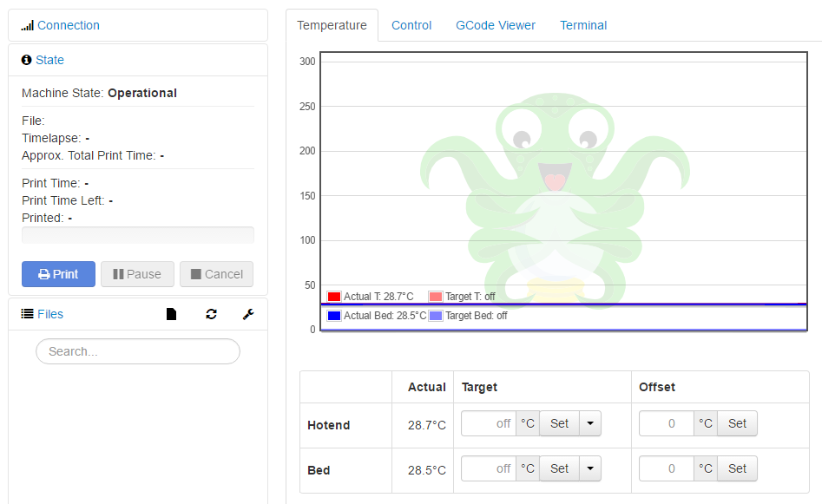Open the wrench settings in Files header
822x504 pixels.
(248, 314)
